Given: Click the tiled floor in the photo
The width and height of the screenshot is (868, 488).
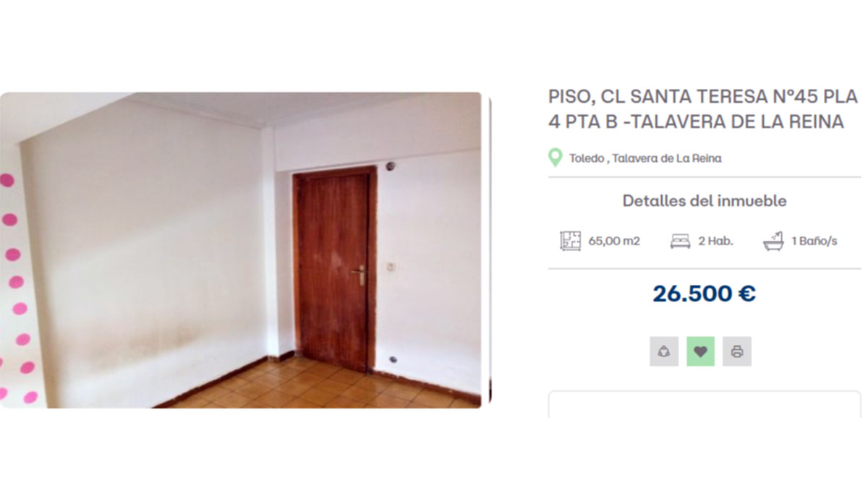Looking at the screenshot, I should point(318,385).
